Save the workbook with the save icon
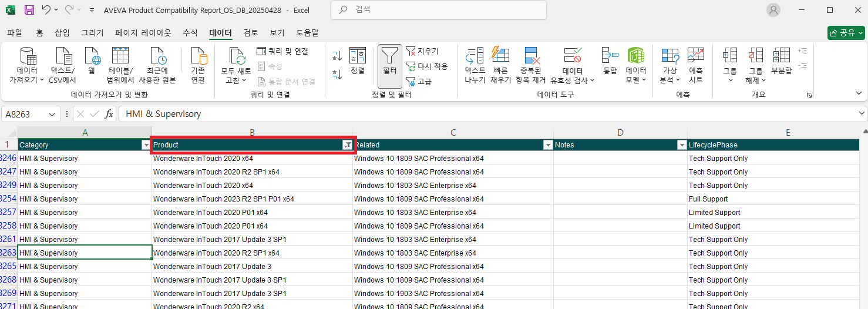The image size is (868, 309). tap(29, 10)
